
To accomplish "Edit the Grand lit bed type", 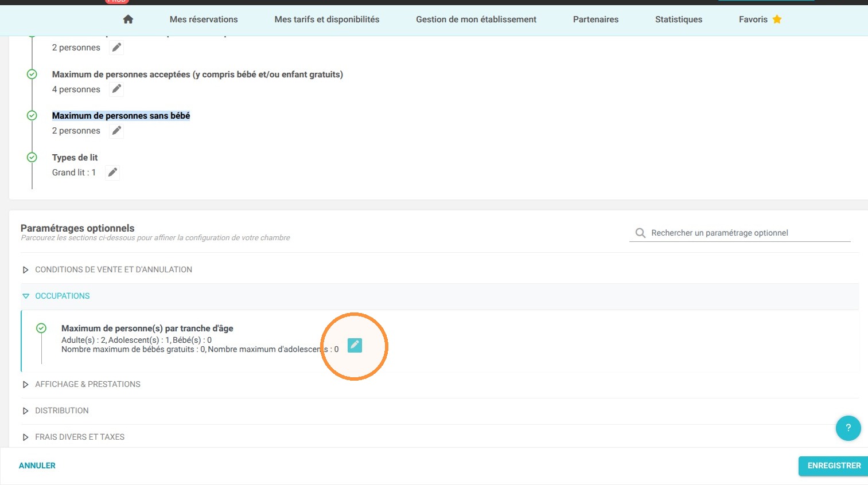I will [112, 173].
